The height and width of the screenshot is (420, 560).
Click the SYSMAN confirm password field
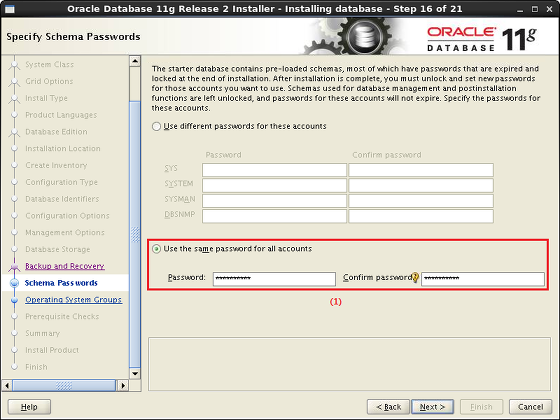[x=421, y=201]
